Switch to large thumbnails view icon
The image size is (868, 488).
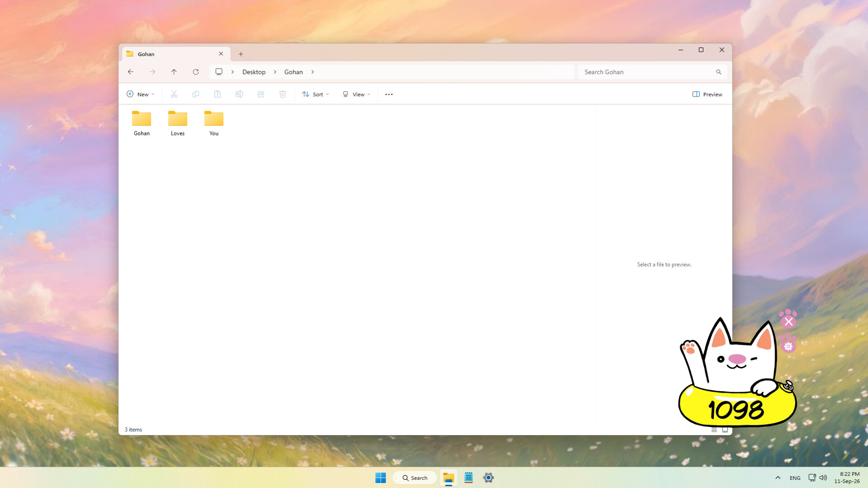coord(725,430)
